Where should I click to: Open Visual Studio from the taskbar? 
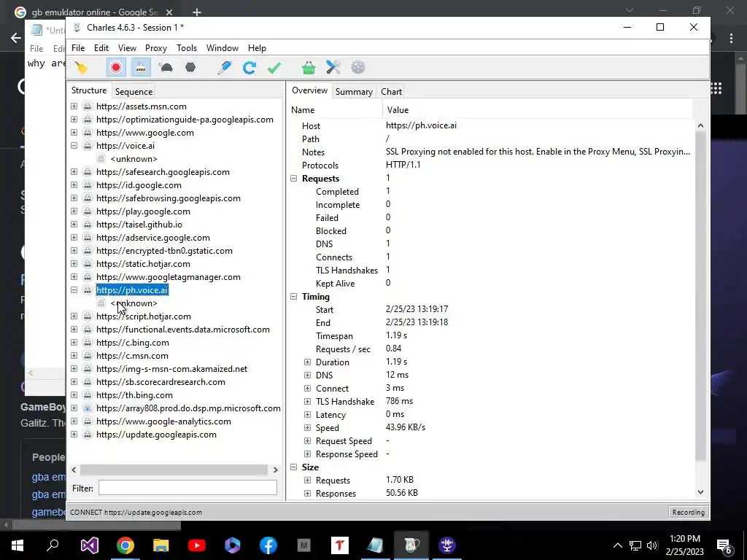click(90, 545)
